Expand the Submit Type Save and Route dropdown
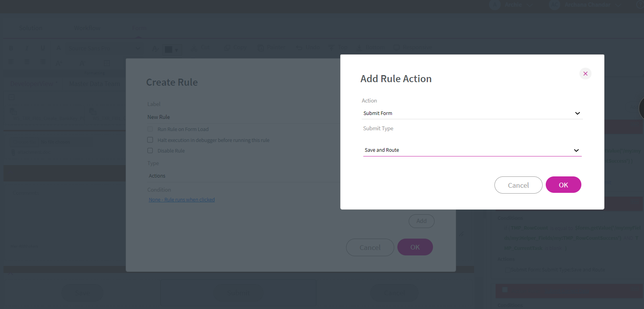644x309 pixels. click(x=472, y=150)
